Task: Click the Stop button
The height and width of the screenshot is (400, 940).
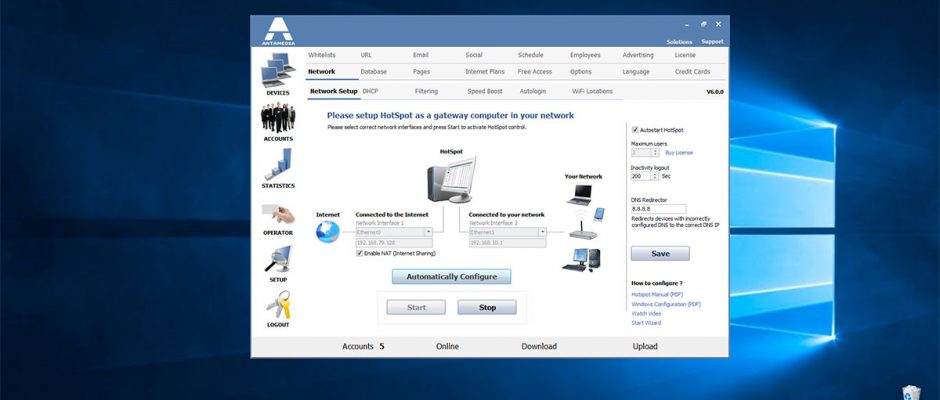Action: 487,307
